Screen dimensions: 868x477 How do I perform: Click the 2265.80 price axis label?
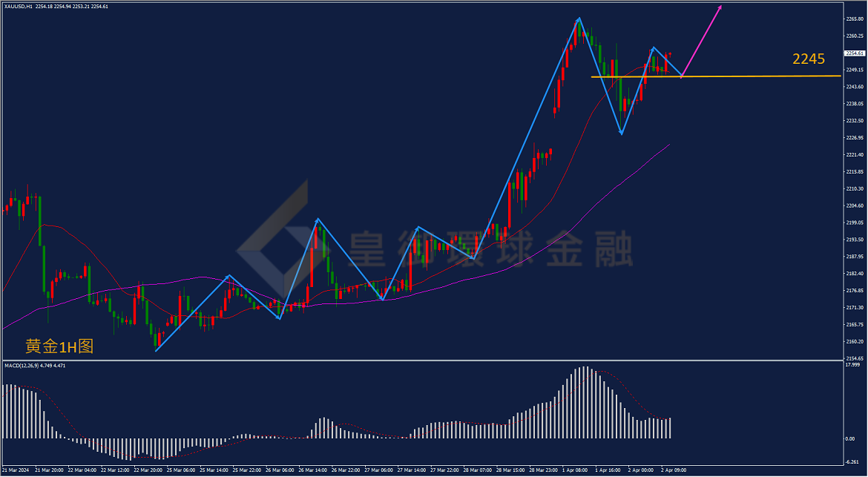(x=855, y=19)
